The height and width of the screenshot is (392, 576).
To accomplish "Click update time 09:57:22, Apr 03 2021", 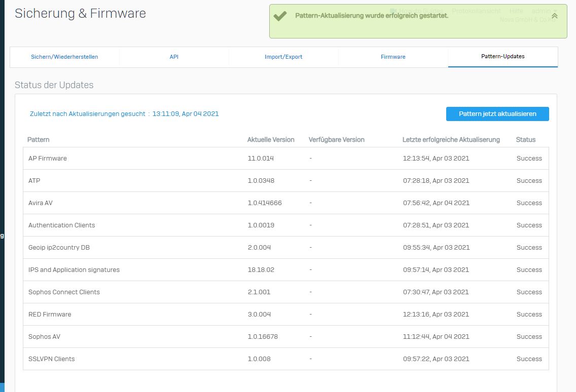I will coord(436,359).
